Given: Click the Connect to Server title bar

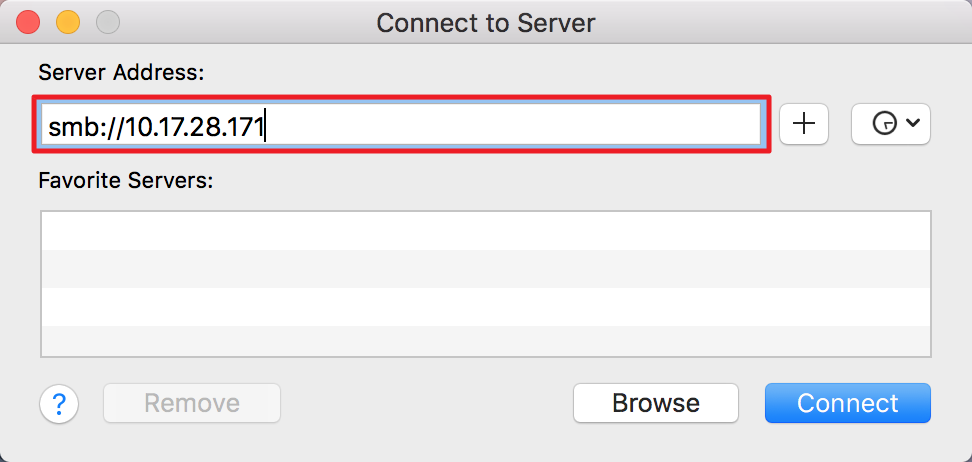Looking at the screenshot, I should click(x=485, y=23).
